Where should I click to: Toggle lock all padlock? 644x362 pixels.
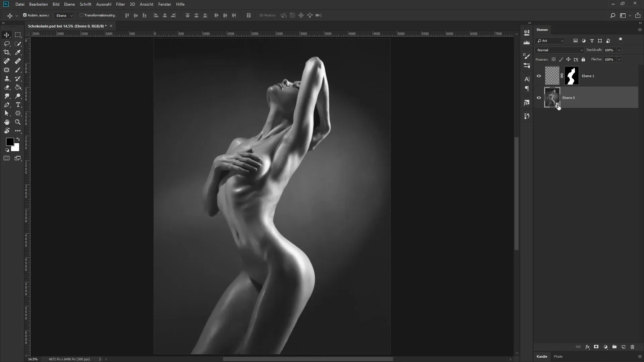pos(583,59)
